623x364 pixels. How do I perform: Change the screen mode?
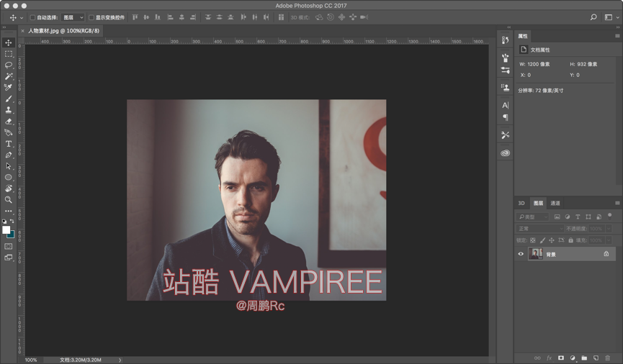tap(9, 258)
